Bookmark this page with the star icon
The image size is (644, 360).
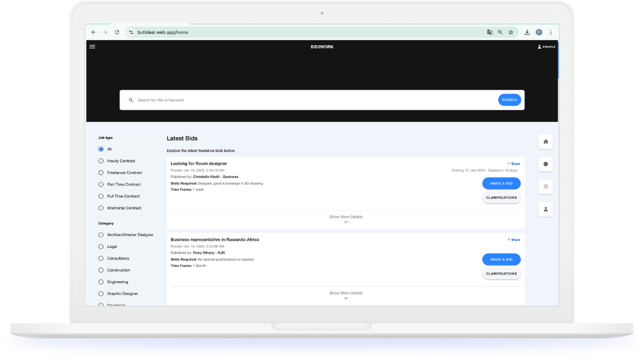point(511,33)
